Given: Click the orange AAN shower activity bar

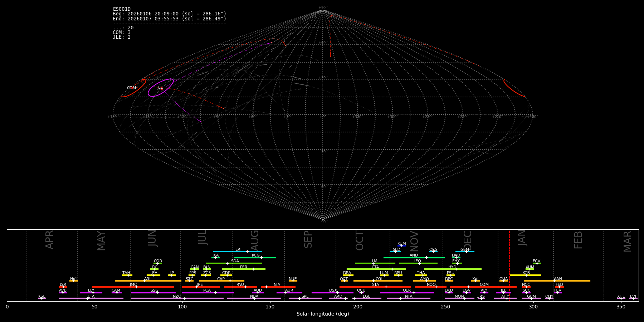Looking at the screenshot, I should 572,281.
